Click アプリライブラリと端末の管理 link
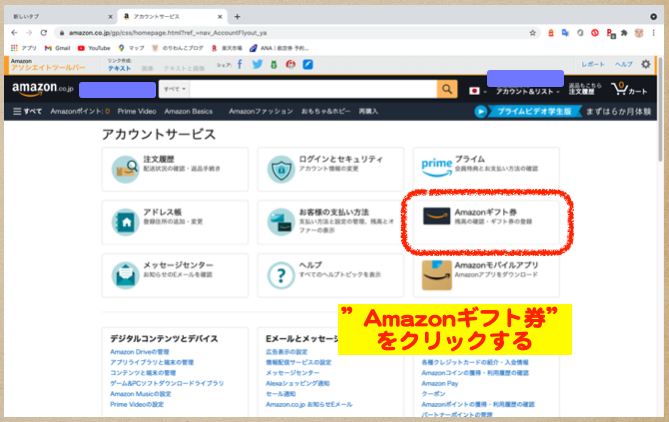 coord(152,362)
